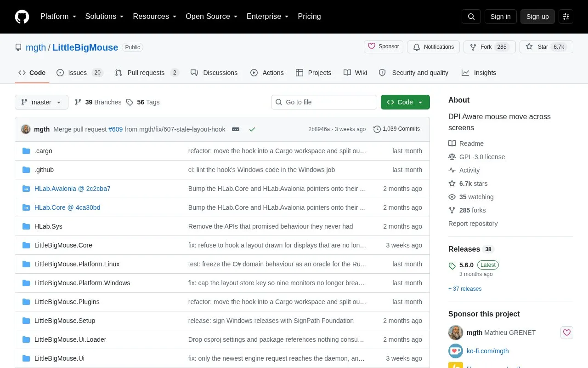
Task: Open the LittleBigMouse.Plugins folder
Action: 67,302
